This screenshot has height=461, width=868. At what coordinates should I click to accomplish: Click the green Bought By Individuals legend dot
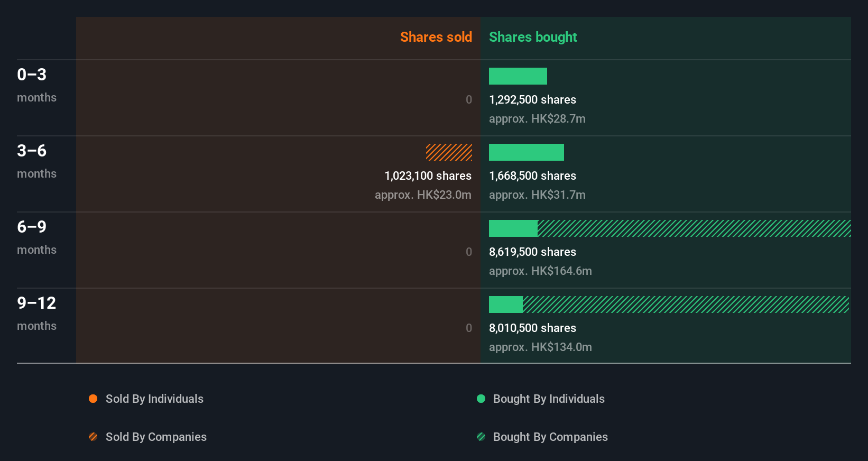[x=481, y=399]
